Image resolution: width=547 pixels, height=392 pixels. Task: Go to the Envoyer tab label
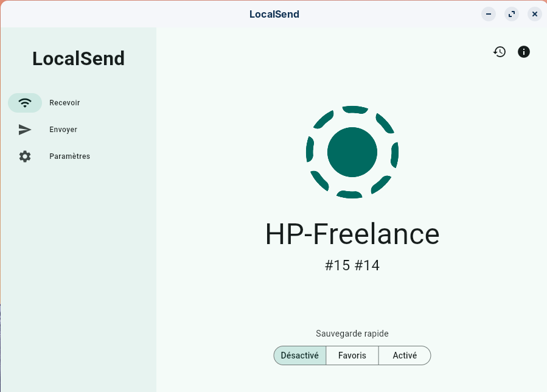(x=63, y=130)
